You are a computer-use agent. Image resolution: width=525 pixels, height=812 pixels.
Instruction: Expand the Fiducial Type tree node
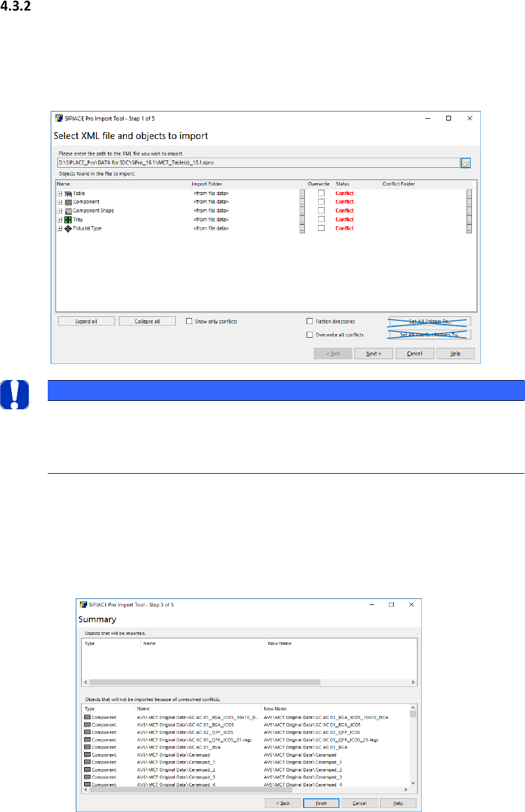(60, 229)
